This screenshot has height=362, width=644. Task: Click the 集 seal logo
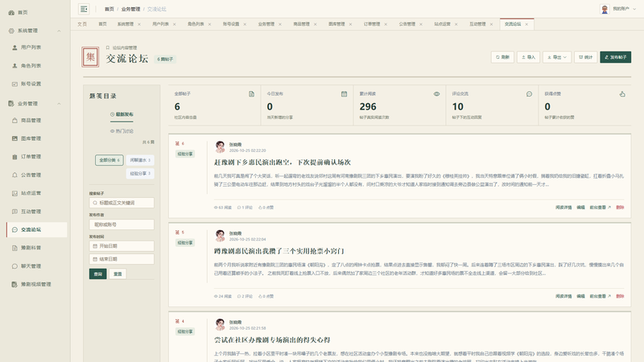point(90,57)
